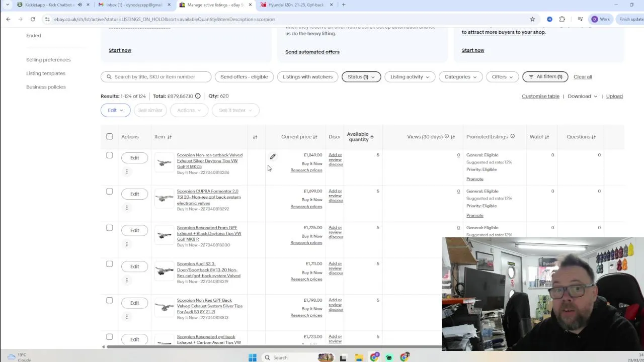
Task: Open more actions for CUPRA Formentor listing
Action: click(127, 208)
